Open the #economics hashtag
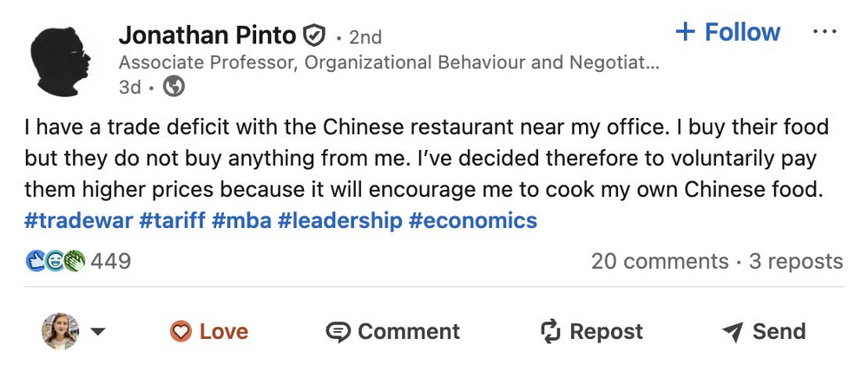868x378 pixels. click(473, 220)
